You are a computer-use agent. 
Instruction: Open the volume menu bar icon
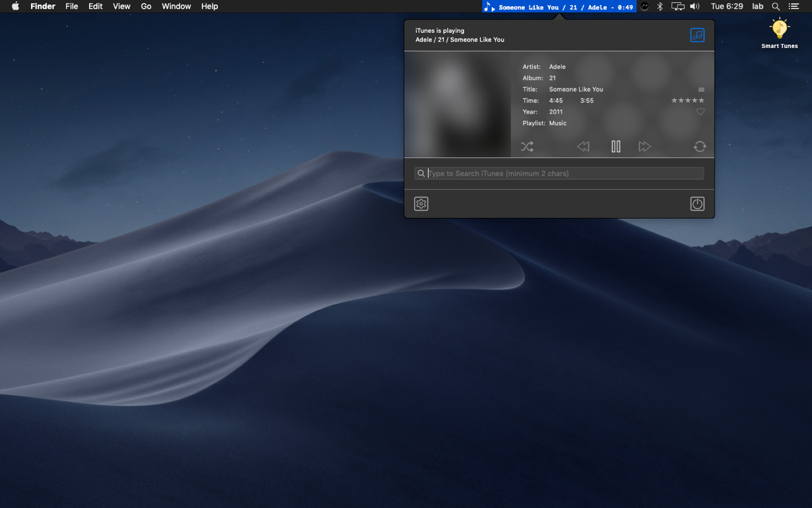coord(695,6)
